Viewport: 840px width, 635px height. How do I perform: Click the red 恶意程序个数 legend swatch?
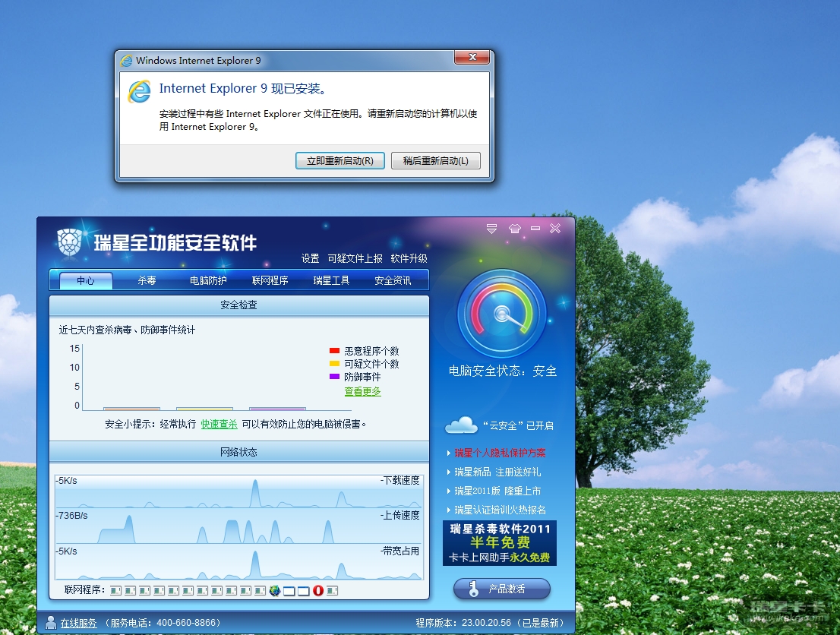tap(334, 351)
